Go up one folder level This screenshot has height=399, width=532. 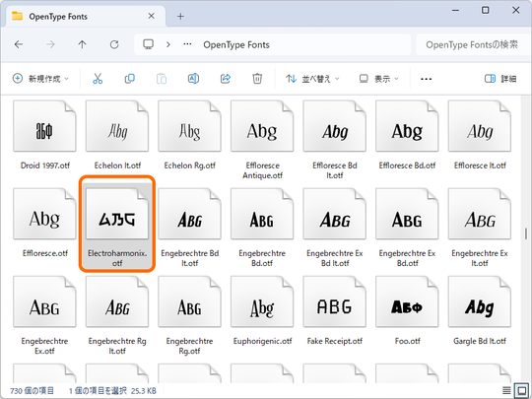click(x=82, y=44)
